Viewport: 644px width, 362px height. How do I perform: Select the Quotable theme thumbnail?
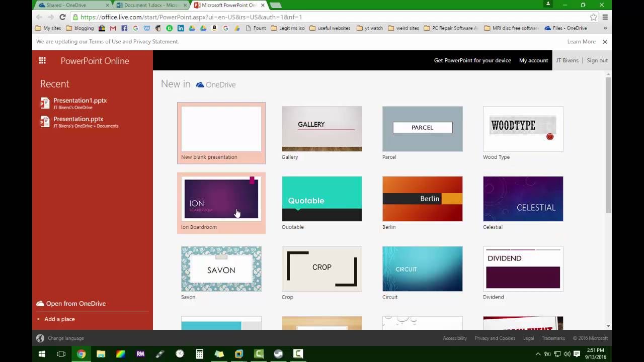pos(322,199)
